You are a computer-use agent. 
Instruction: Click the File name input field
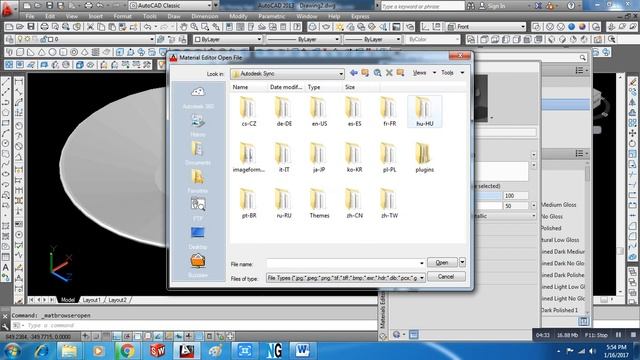346,263
